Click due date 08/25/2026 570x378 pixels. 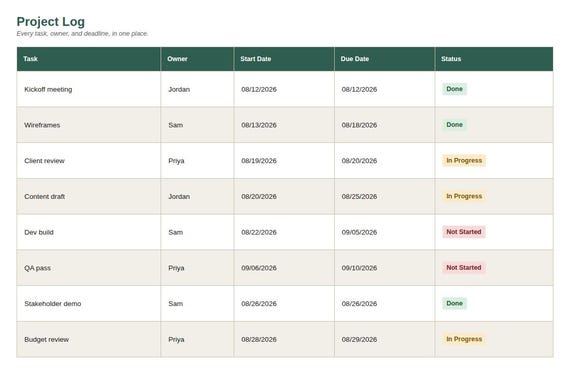click(x=359, y=196)
